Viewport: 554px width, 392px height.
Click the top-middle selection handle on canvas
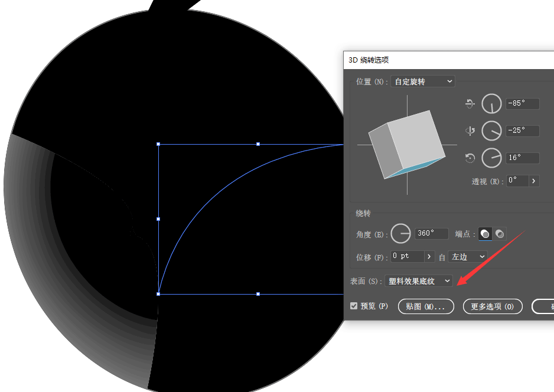click(258, 144)
